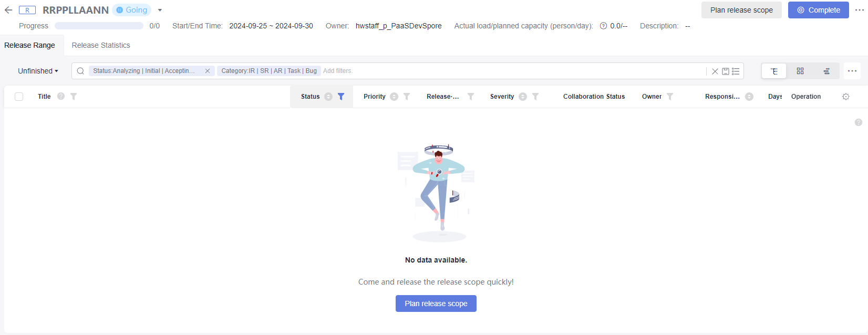Click the Plan release scope button at top right
The width and height of the screenshot is (868, 335).
pyautogui.click(x=741, y=10)
